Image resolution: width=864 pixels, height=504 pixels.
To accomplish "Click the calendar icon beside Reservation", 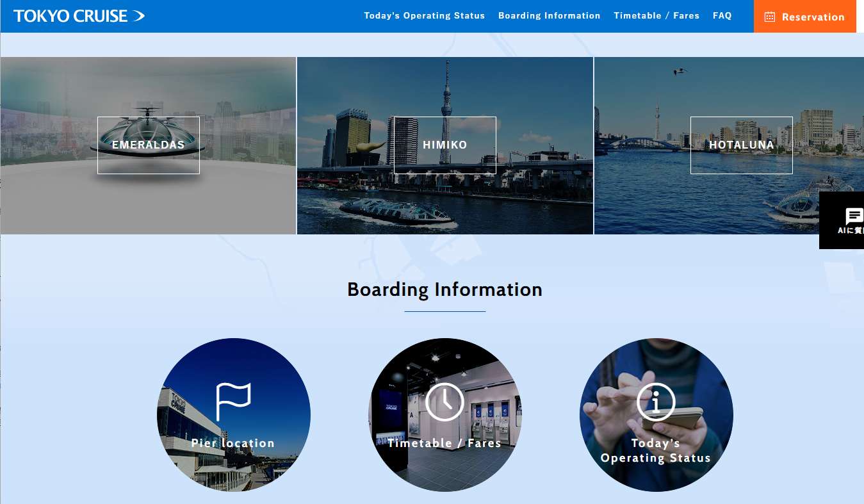I will click(770, 17).
